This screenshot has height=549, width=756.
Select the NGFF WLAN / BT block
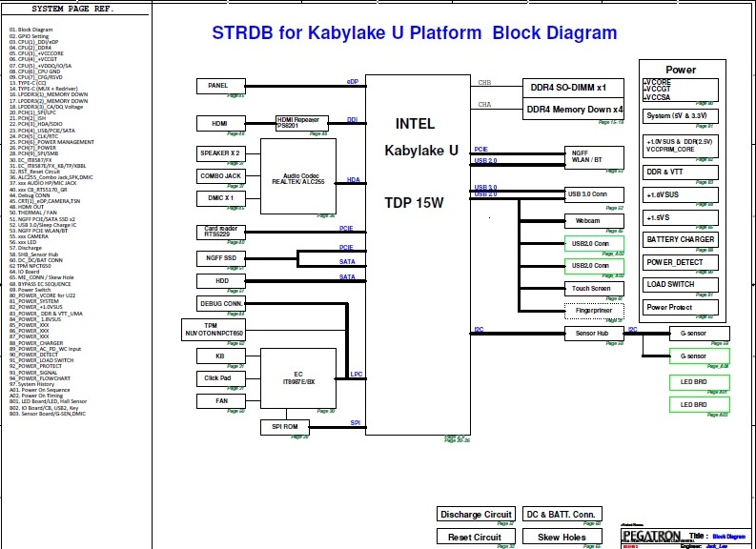click(x=594, y=157)
